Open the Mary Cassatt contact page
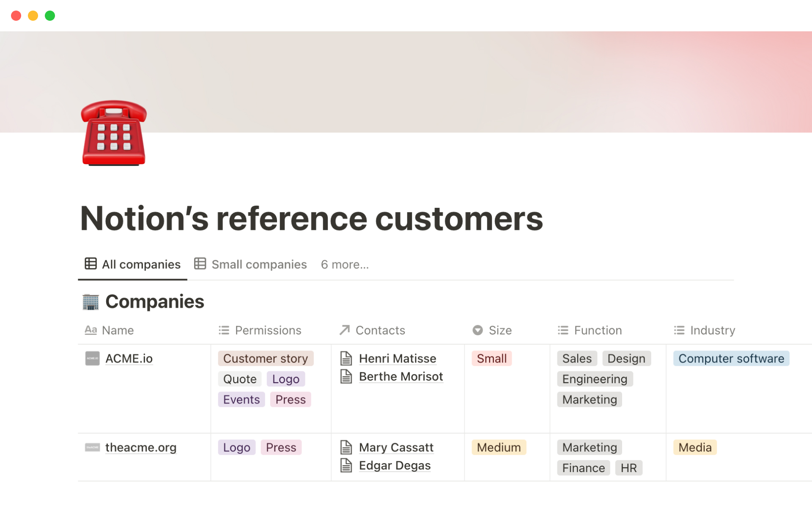This screenshot has width=812, height=508. pos(396,447)
